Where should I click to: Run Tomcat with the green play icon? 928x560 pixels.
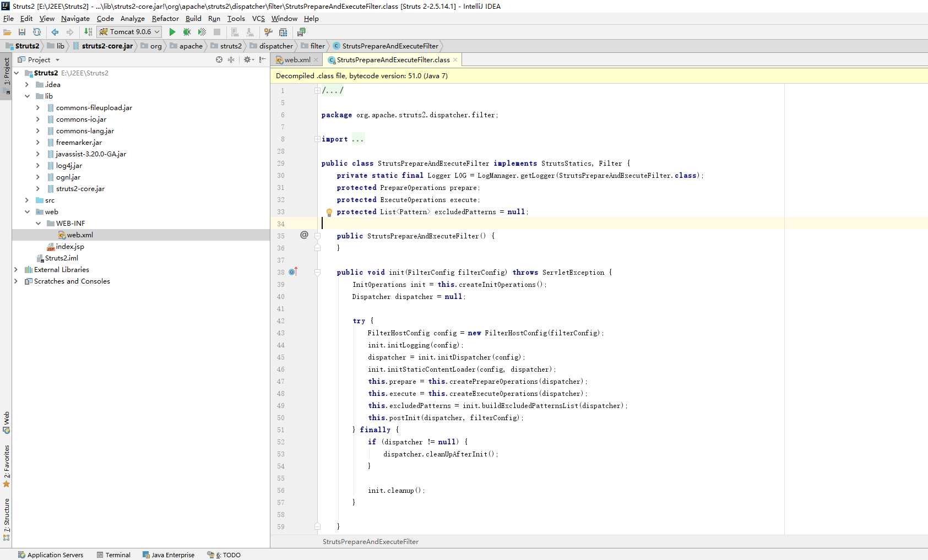[x=172, y=32]
